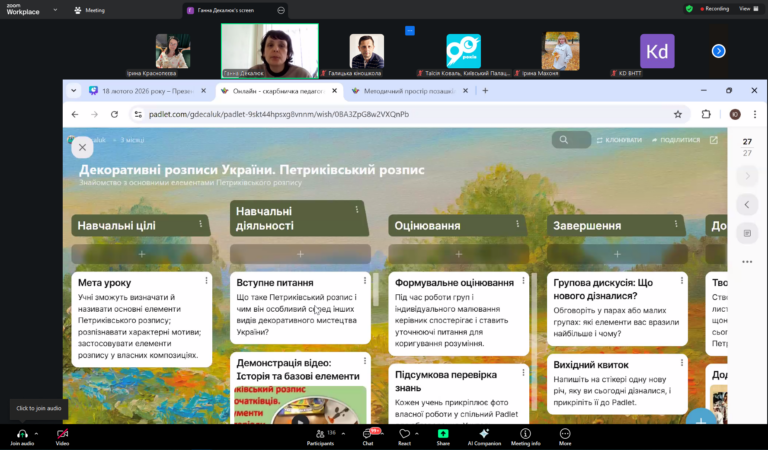Open Вступне питання card menu
This screenshot has width=768, height=450.
pos(365,281)
